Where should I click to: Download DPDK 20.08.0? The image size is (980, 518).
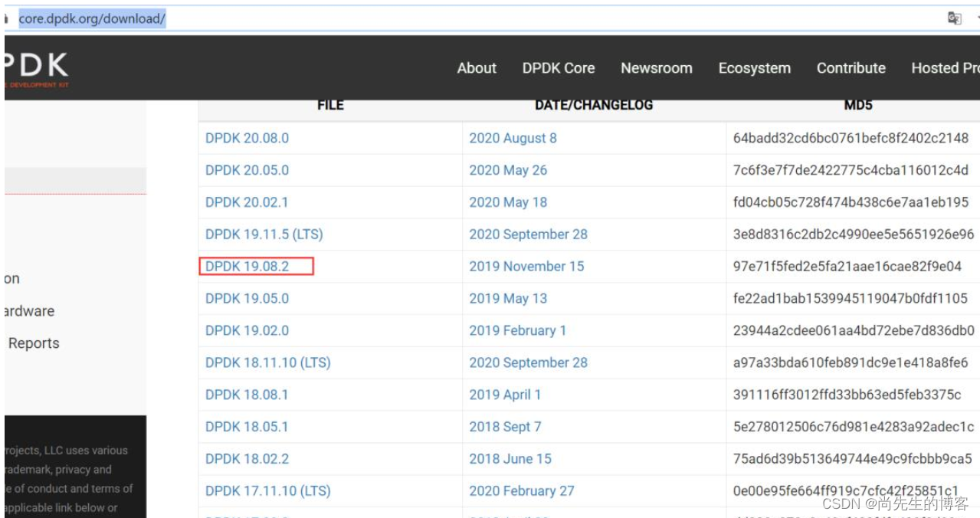tap(247, 138)
